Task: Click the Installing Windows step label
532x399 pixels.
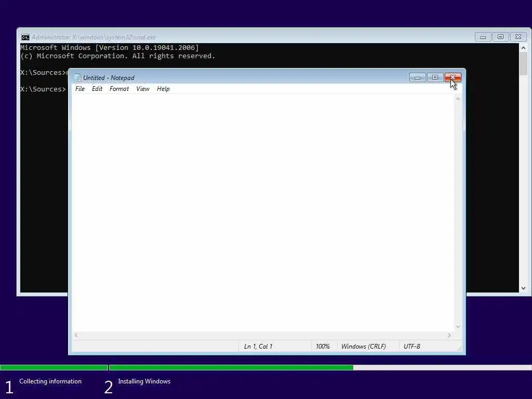Action: 144,381
